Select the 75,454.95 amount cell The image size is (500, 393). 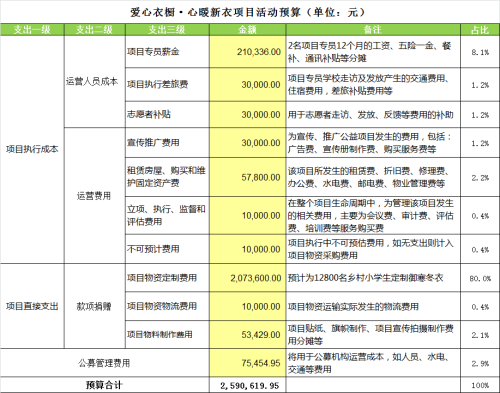coord(247,363)
